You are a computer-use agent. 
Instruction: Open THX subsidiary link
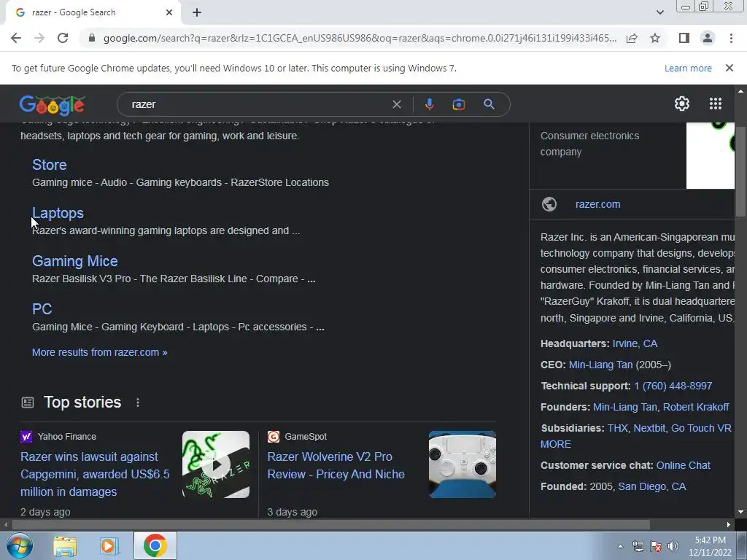pyautogui.click(x=617, y=428)
